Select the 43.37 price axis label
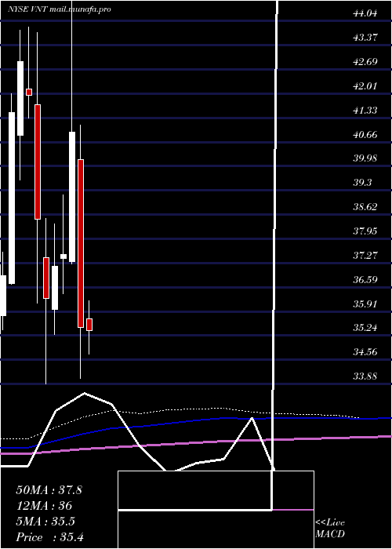This screenshot has height=549, width=392. 365,38
